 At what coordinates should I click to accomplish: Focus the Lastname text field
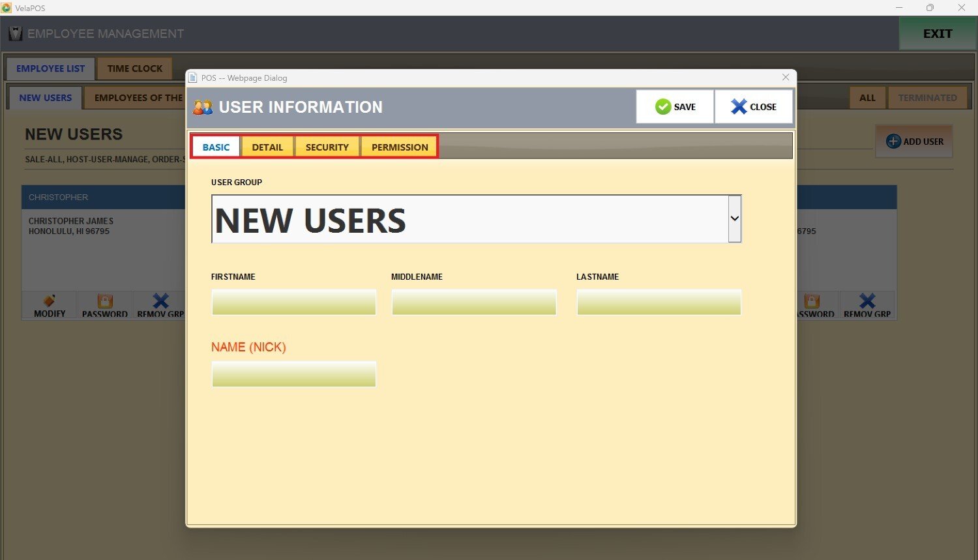[659, 302]
